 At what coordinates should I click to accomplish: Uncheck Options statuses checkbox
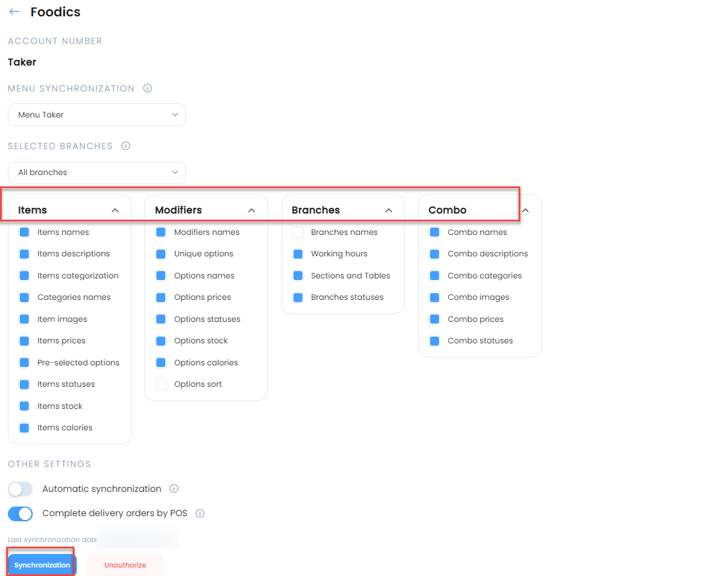tap(161, 319)
